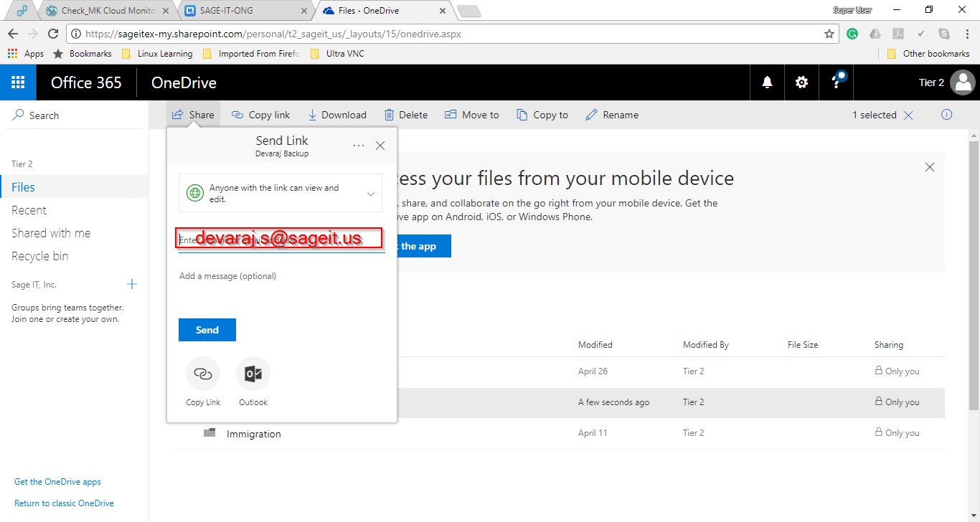Open the Tier 2 account menu avatar
Image resolution: width=980 pixels, height=522 pixels.
(961, 82)
